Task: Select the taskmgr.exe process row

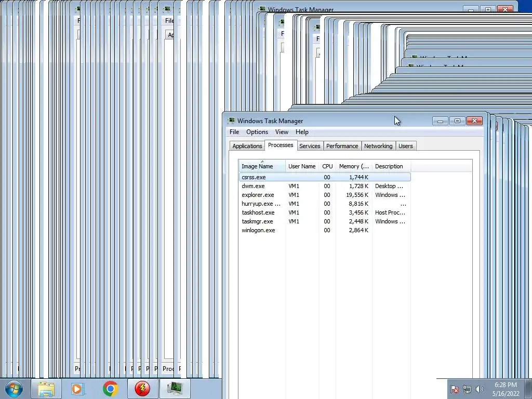Action: tap(325, 221)
